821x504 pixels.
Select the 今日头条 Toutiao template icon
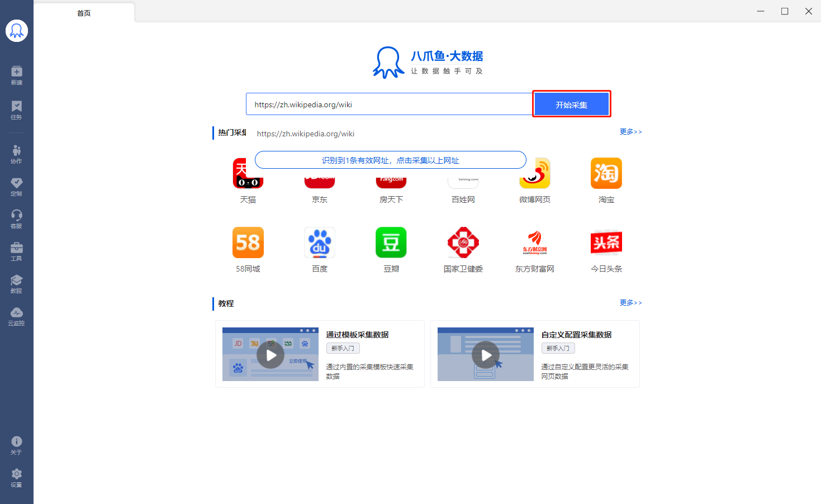[x=606, y=243]
